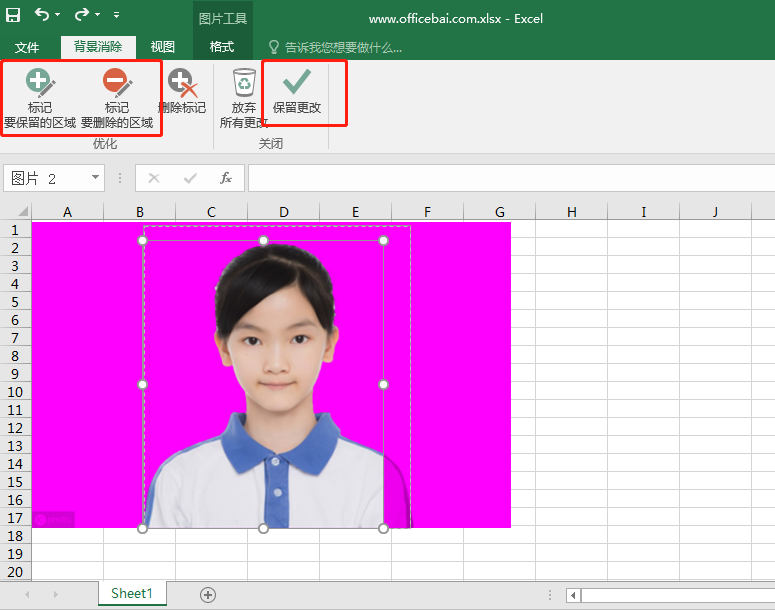
Task: Select 标记要保留的区域 tool
Action: (x=40, y=98)
